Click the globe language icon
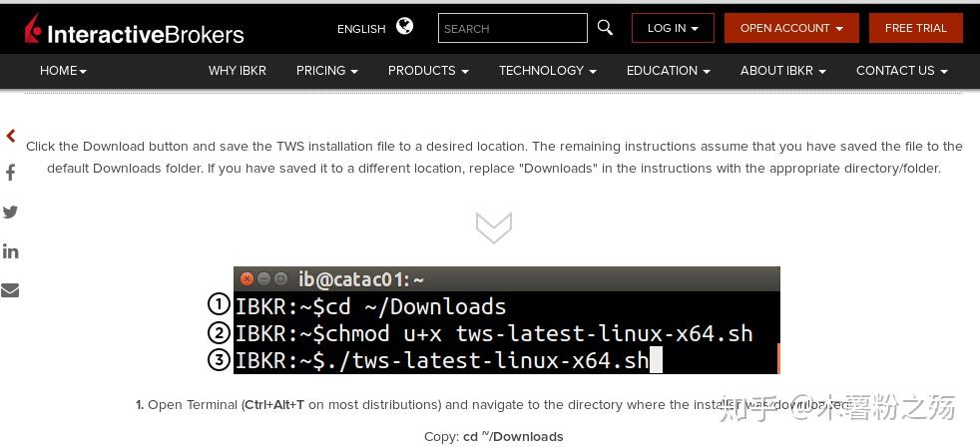This screenshot has width=980, height=447. 404,27
